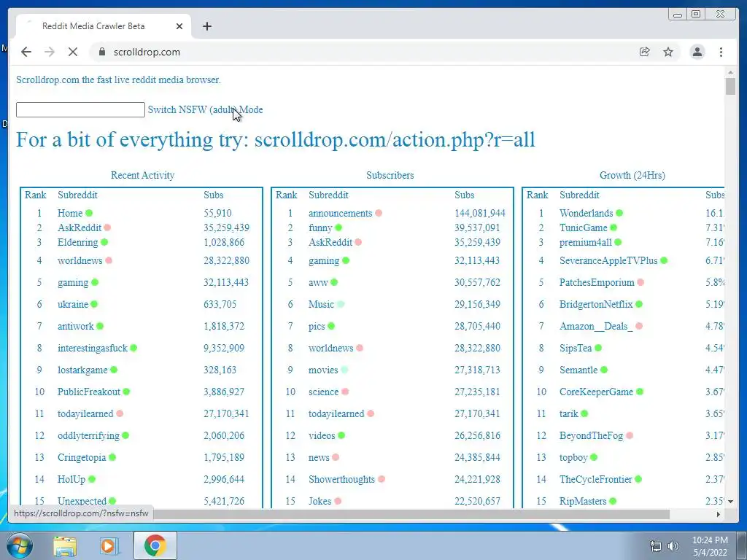Screen dimensions: 747x560
Task: Open the Scrolldrop.com tagline link
Action: 118,79
